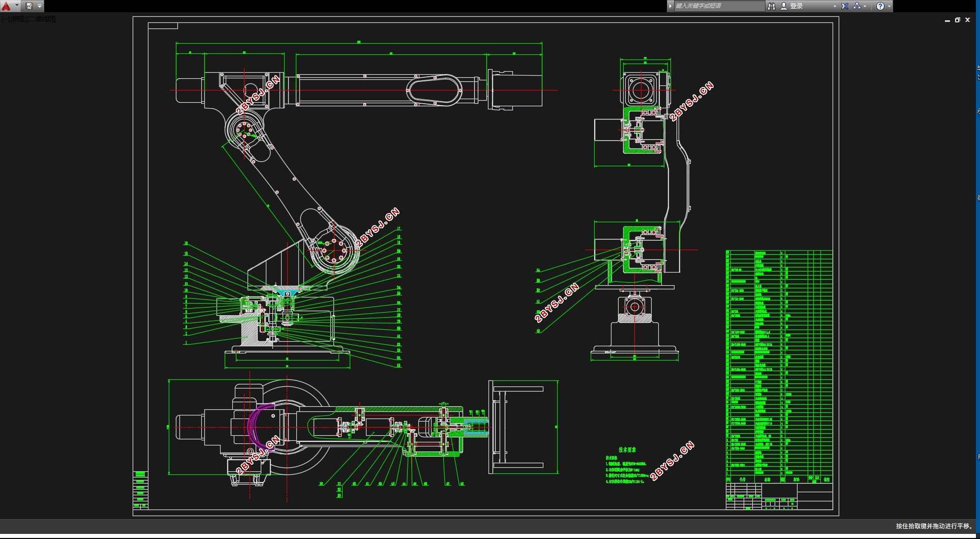Image resolution: width=980 pixels, height=539 pixels.
Task: Click the Help question mark icon
Action: pyautogui.click(x=880, y=6)
